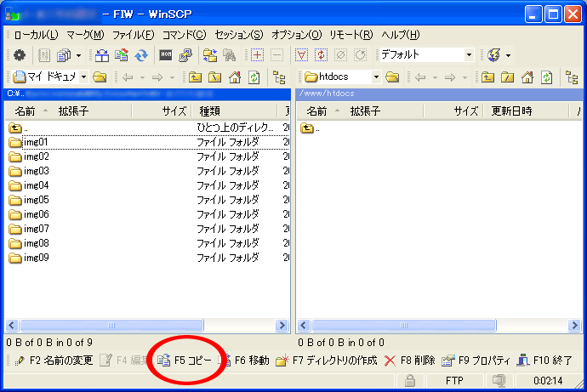Open the terminal console icon
Viewport: 587px width, 392px height.
click(166, 55)
